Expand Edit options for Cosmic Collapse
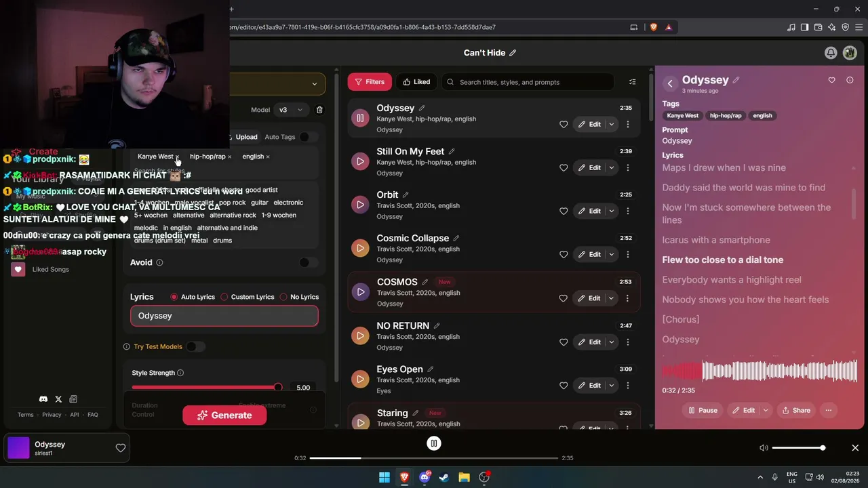The width and height of the screenshot is (868, 488). click(612, 255)
